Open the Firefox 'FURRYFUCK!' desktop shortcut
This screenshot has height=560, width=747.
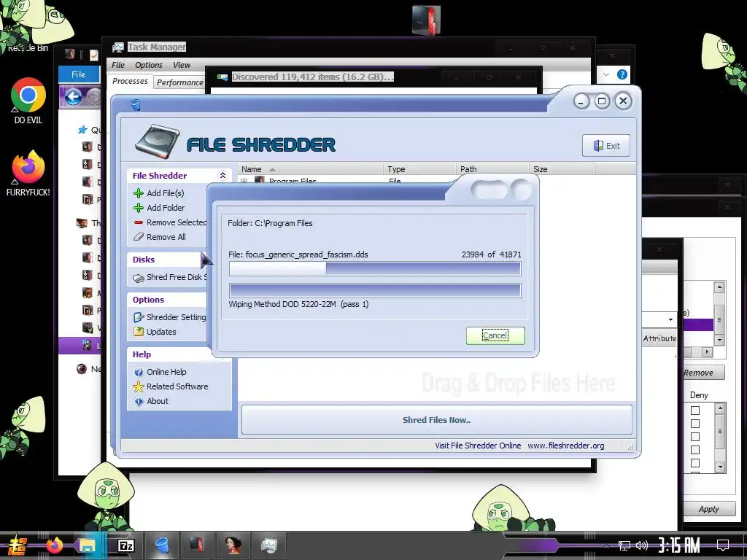coord(28,174)
